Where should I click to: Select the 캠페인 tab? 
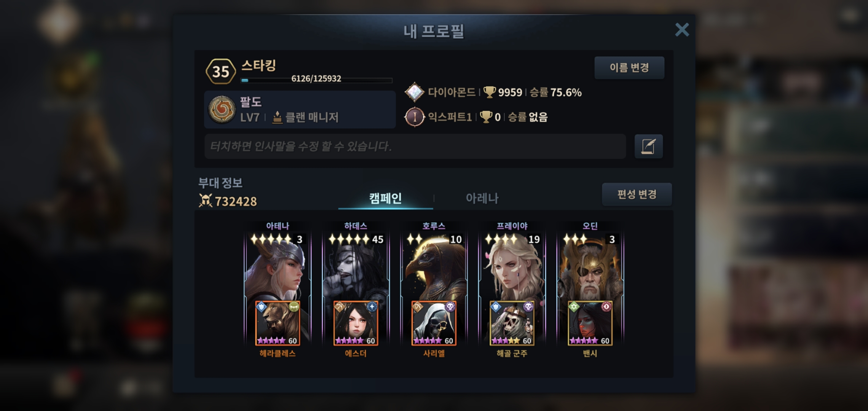click(385, 198)
